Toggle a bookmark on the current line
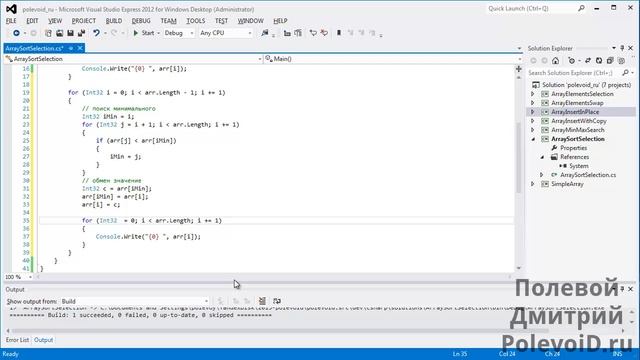This screenshot has height=360, width=640. (x=339, y=33)
